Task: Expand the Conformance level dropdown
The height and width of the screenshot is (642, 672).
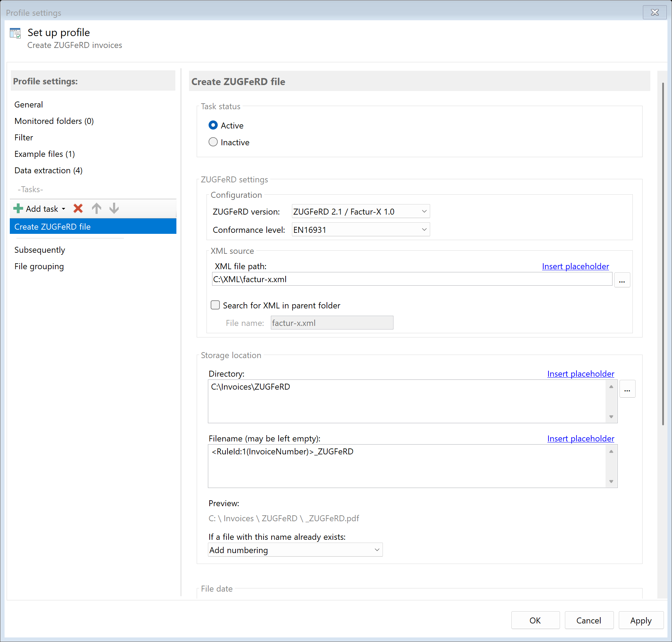Action: point(360,230)
